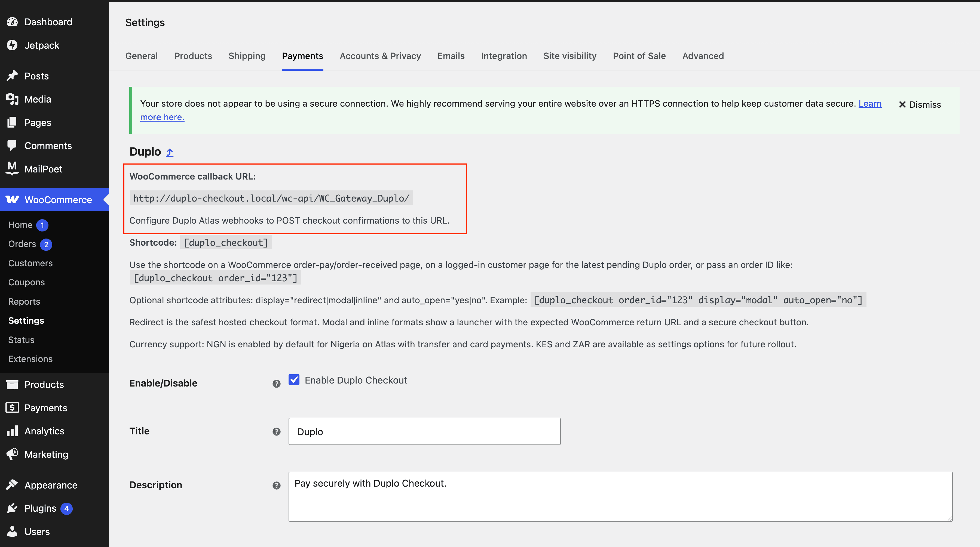Click help icon next to Enable/Disable

pos(277,384)
